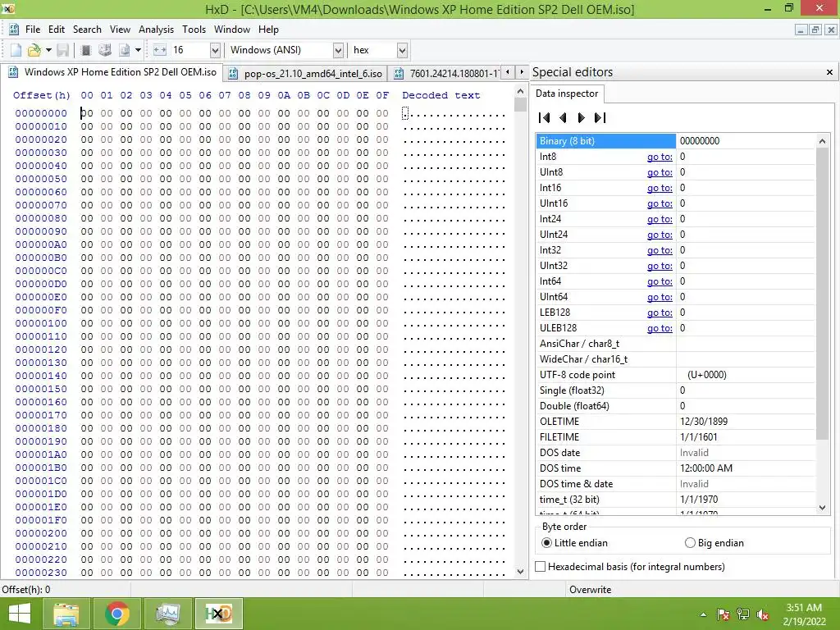Click the LEB128 'go to:' link
840x630 pixels.
tap(660, 313)
